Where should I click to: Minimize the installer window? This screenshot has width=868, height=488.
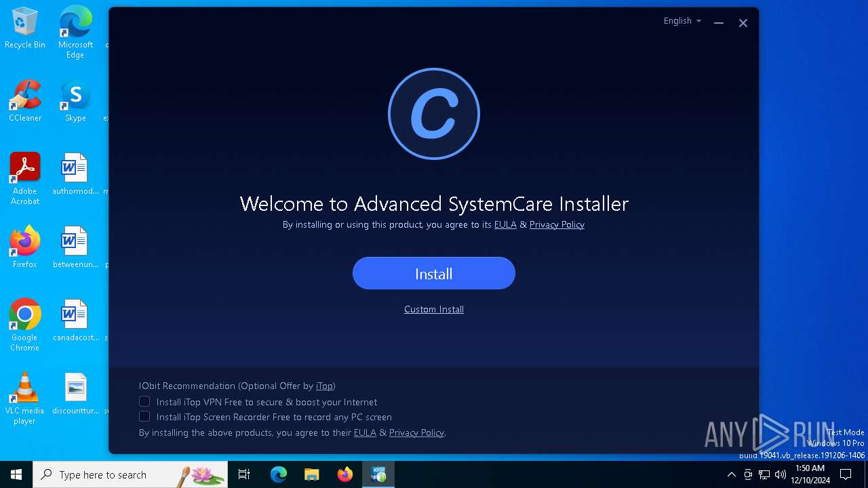point(719,23)
